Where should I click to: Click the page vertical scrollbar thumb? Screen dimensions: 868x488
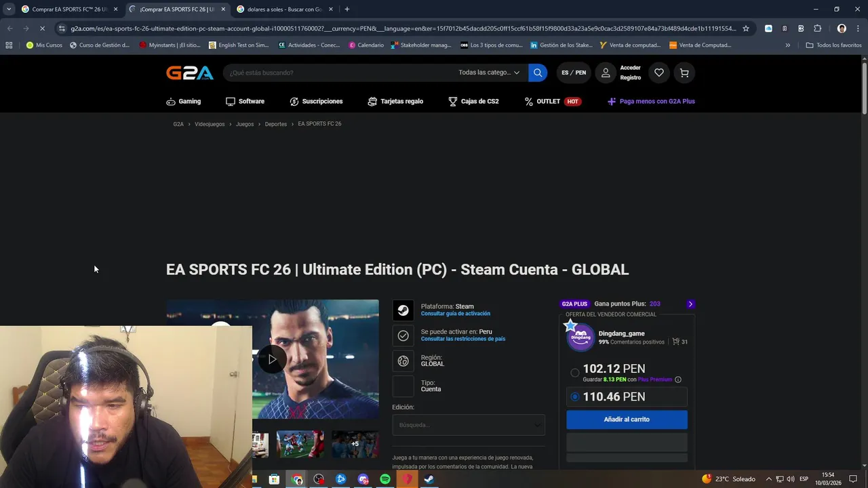pyautogui.click(x=864, y=88)
